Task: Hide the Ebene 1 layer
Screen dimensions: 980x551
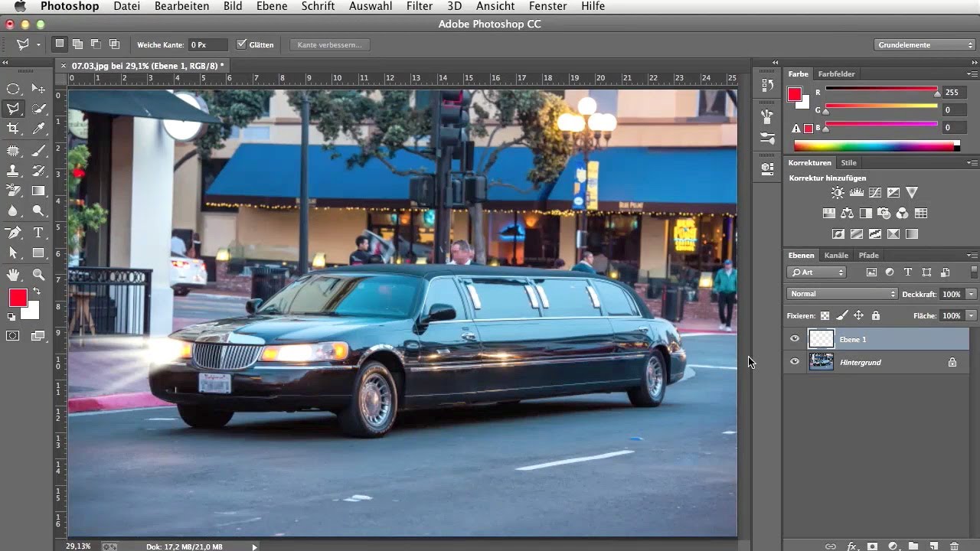Action: point(794,339)
